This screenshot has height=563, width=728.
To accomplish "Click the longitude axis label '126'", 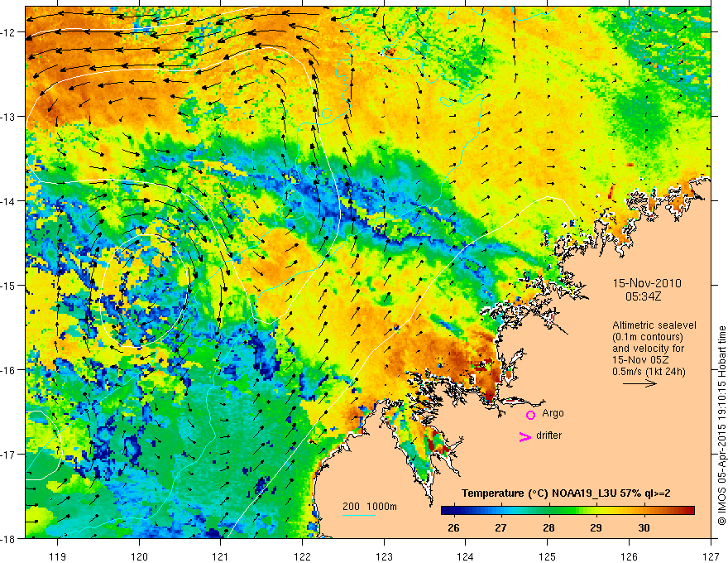I will point(629,556).
